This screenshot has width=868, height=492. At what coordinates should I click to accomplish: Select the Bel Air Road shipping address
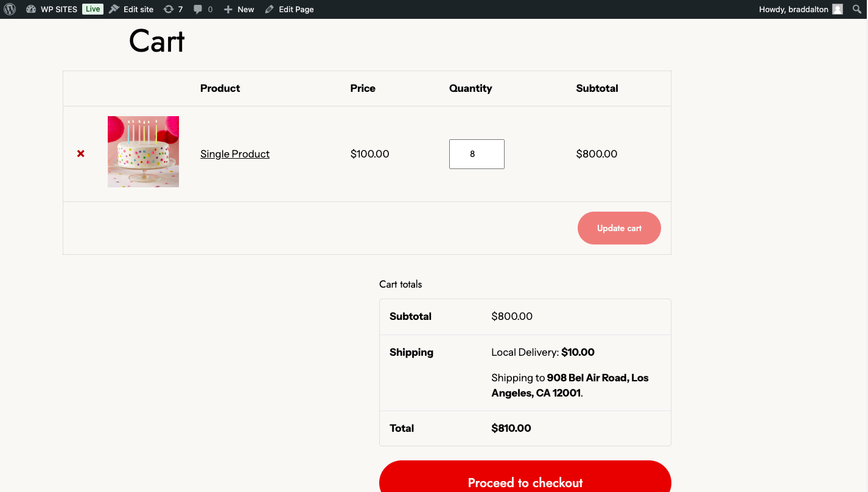569,386
